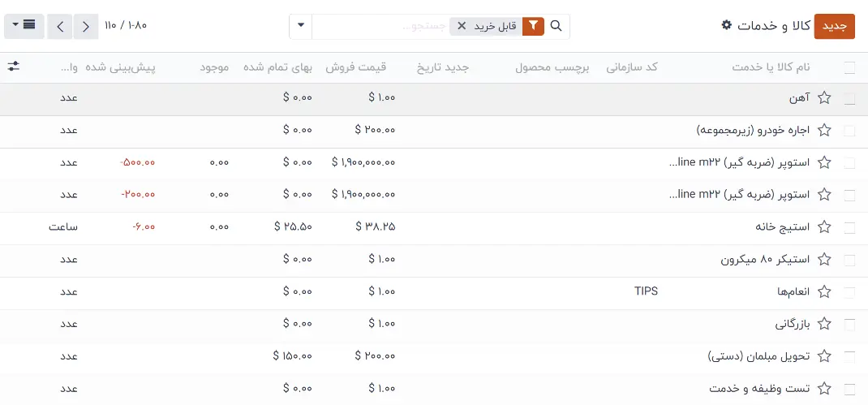The image size is (868, 405).
Task: Click the $ ۳۸.۲۵ sale price cell
Action: 376,226
